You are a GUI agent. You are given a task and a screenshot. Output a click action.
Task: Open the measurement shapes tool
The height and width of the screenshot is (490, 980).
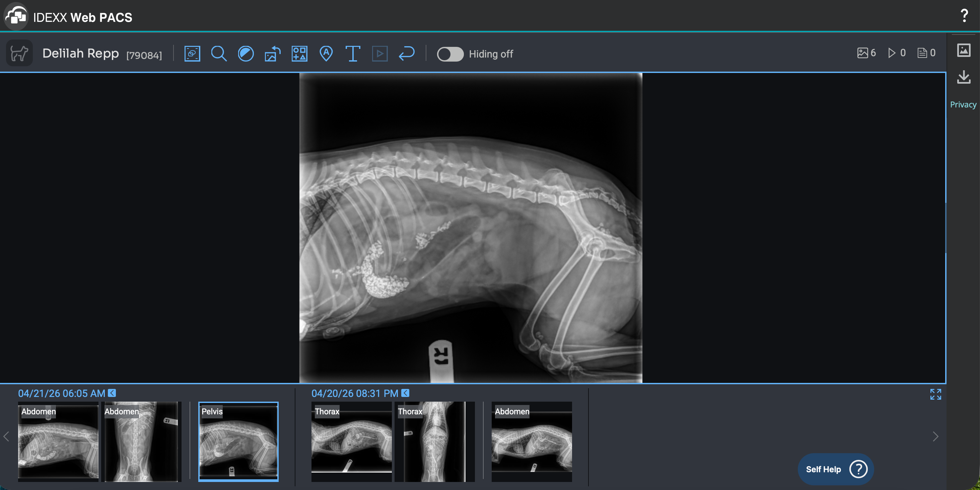click(299, 54)
